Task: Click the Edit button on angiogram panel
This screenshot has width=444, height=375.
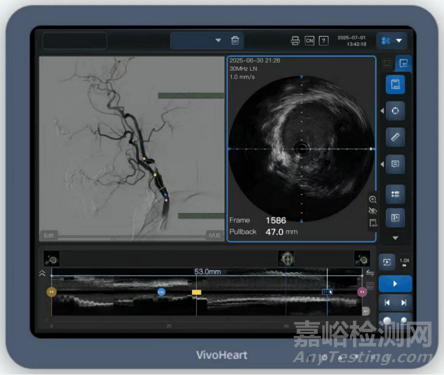Action: tap(49, 235)
